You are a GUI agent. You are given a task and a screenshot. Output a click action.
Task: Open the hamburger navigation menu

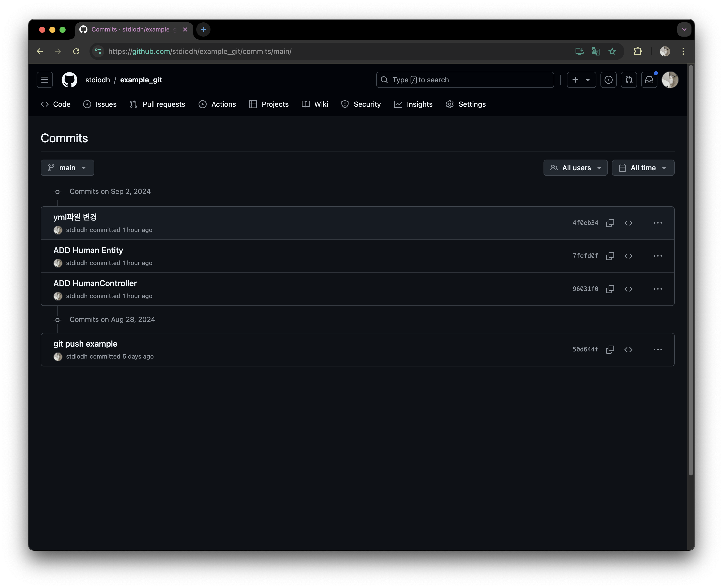point(45,80)
